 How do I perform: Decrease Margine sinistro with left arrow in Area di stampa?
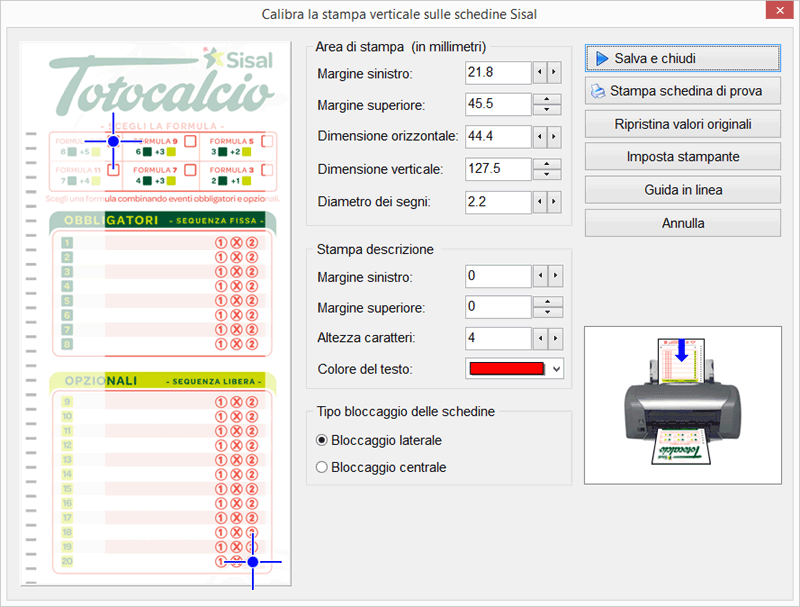[540, 73]
